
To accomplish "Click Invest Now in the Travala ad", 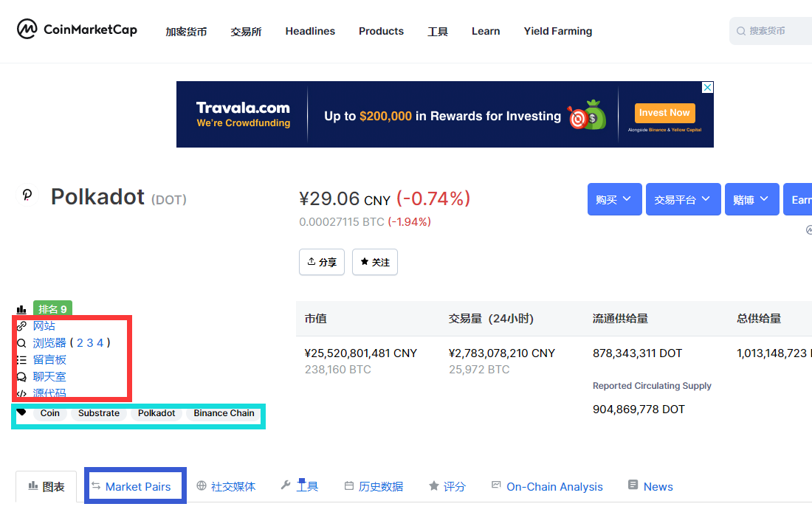I will click(664, 113).
